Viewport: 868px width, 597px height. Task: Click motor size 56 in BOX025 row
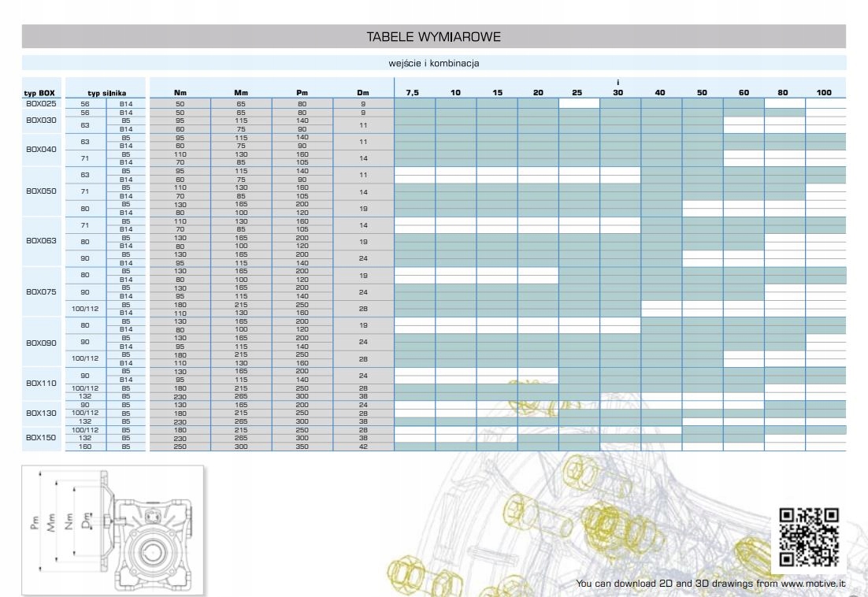click(85, 103)
